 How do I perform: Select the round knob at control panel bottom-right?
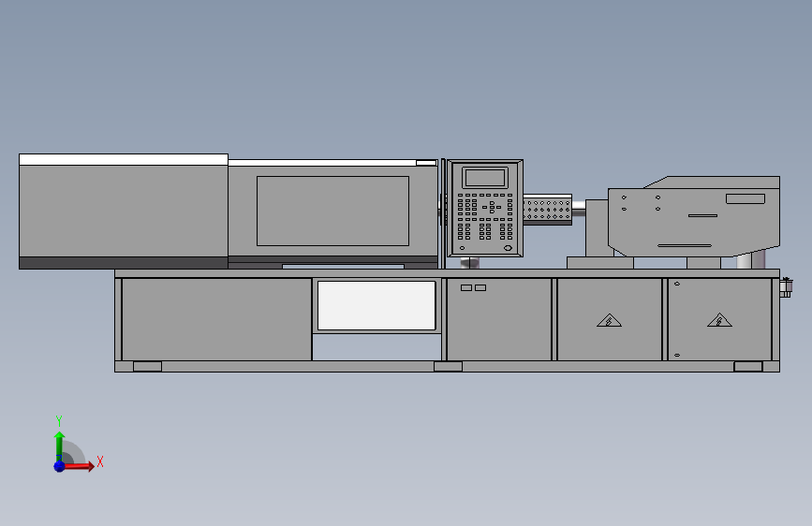tap(508, 248)
